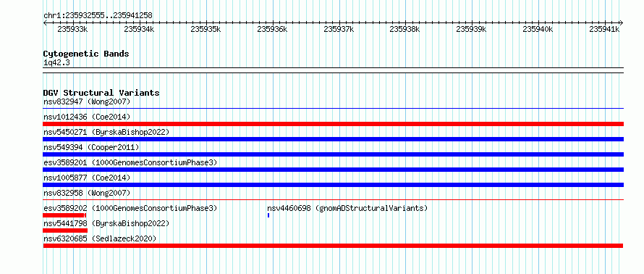Click the Cytogenetic Bands track title
The image size is (644, 274).
(86, 54)
